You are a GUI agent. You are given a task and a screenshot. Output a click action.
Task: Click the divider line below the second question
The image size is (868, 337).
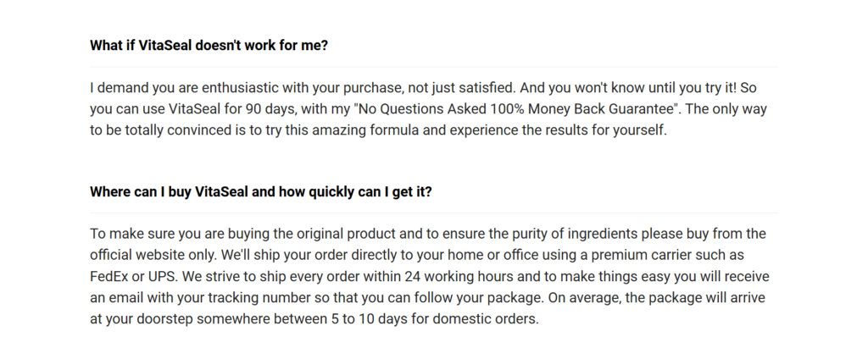[x=434, y=213]
